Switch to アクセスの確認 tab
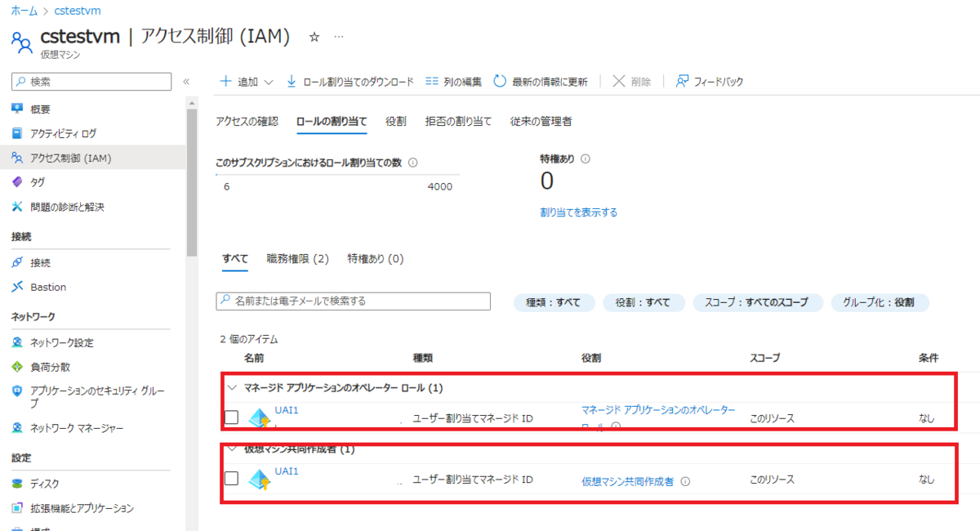980x531 pixels. [x=247, y=121]
